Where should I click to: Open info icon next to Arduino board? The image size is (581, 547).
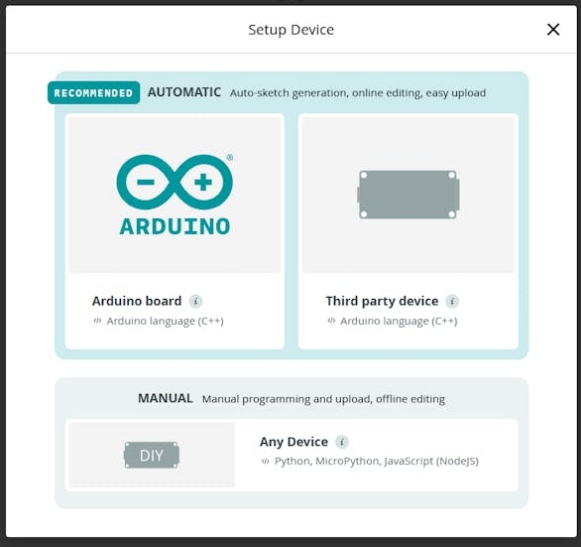click(x=196, y=301)
